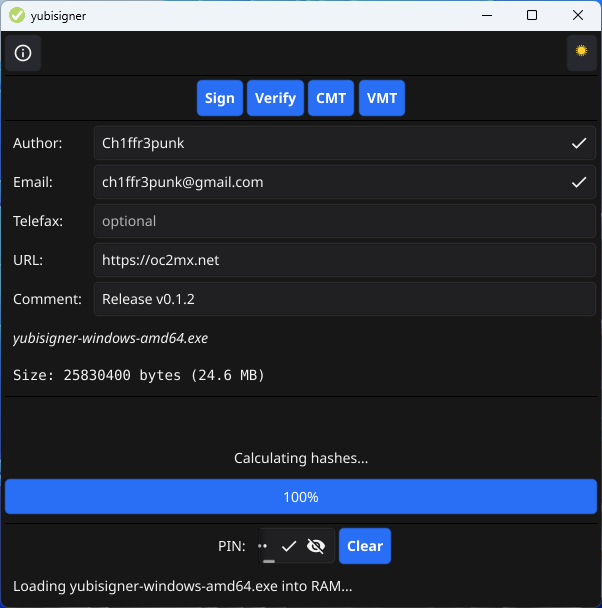Confirm PIN with the checkmark icon
Screen dimensions: 602x608
(289, 546)
